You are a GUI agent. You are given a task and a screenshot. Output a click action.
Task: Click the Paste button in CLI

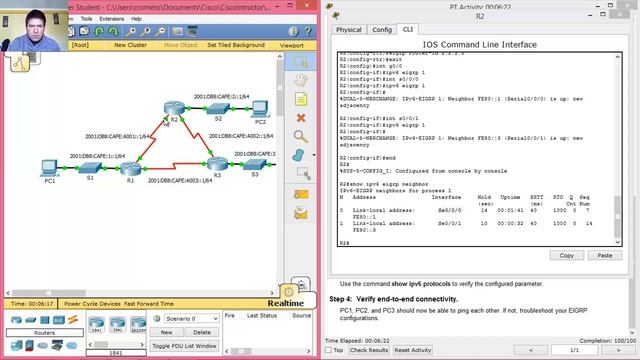point(605,256)
